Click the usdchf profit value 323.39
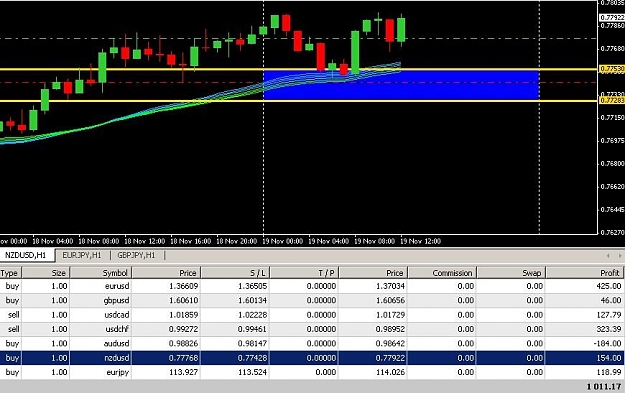Image resolution: width=625 pixels, height=393 pixels. [x=609, y=329]
